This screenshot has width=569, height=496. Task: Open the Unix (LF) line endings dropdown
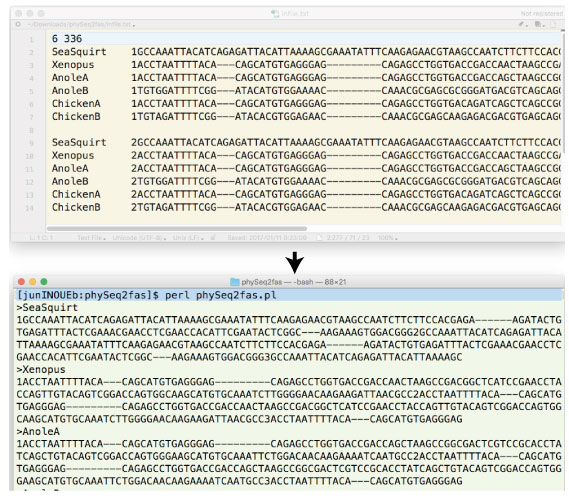click(188, 238)
